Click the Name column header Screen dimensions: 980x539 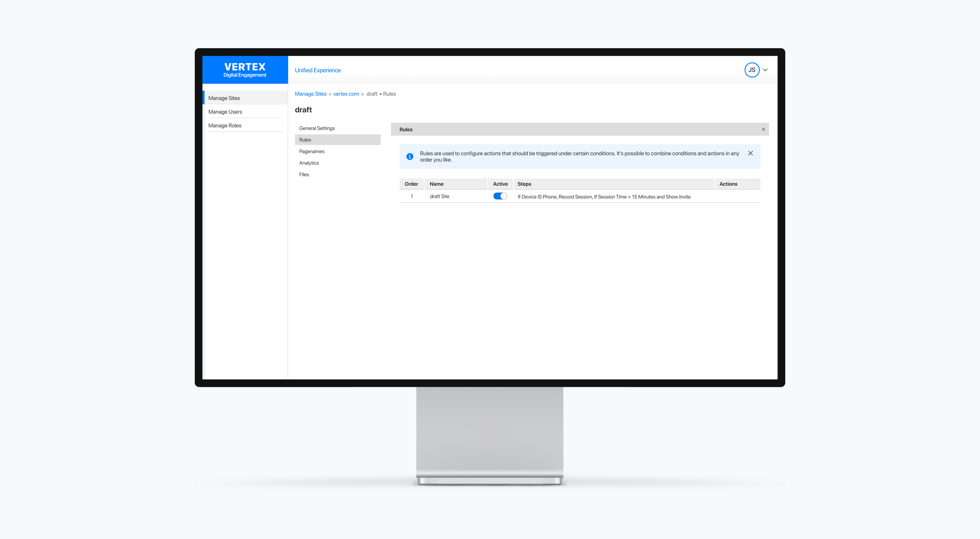click(436, 184)
